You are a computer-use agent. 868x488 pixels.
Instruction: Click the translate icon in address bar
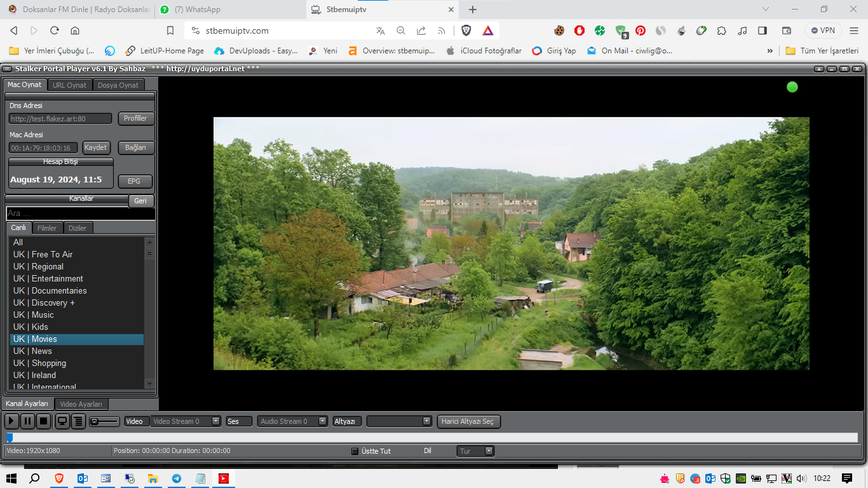pos(381,30)
